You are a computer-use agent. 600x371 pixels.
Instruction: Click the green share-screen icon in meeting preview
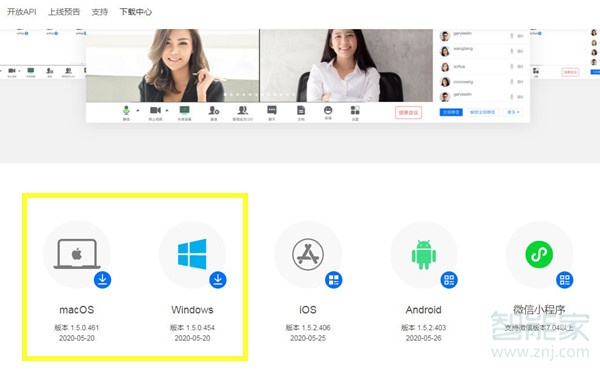pyautogui.click(x=185, y=111)
